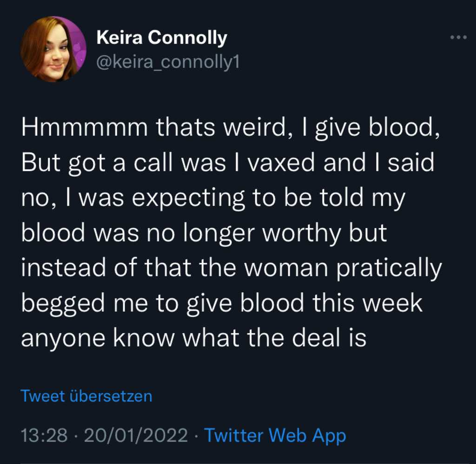Open Keira Connolly's profile picture
The width and height of the screenshot is (476, 464).
pyautogui.click(x=53, y=49)
